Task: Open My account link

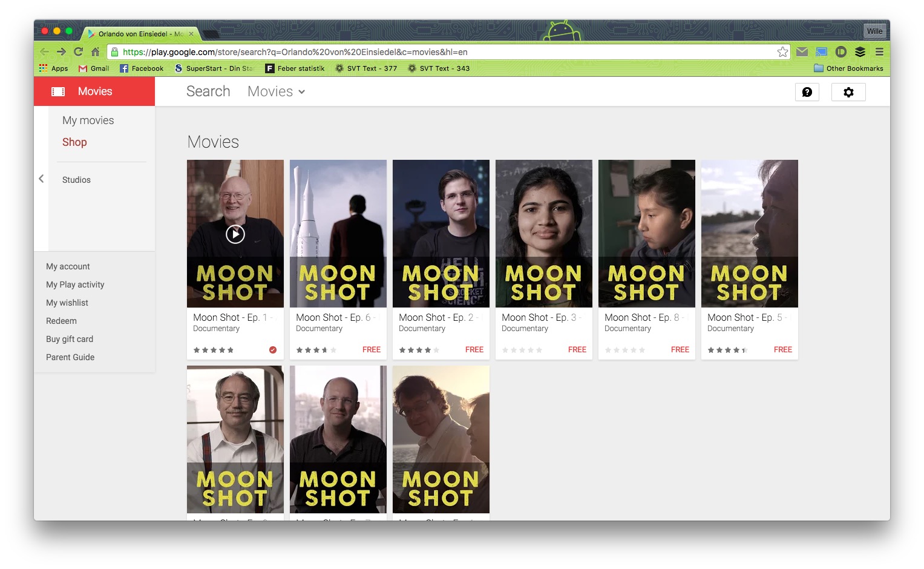Action: click(68, 266)
